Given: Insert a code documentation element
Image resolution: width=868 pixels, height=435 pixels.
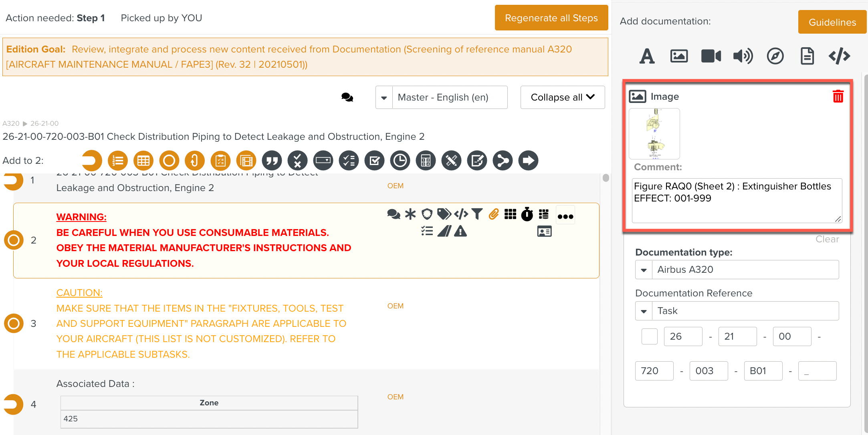Looking at the screenshot, I should point(839,56).
